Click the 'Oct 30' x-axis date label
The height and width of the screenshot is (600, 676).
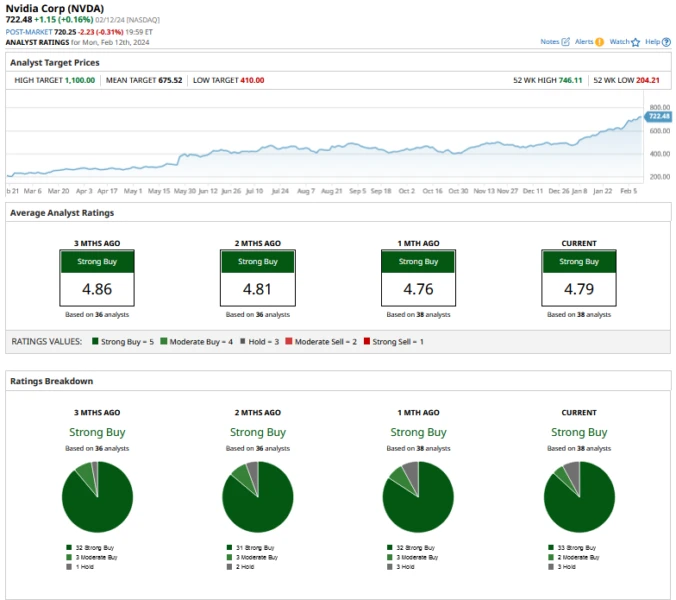(x=458, y=191)
